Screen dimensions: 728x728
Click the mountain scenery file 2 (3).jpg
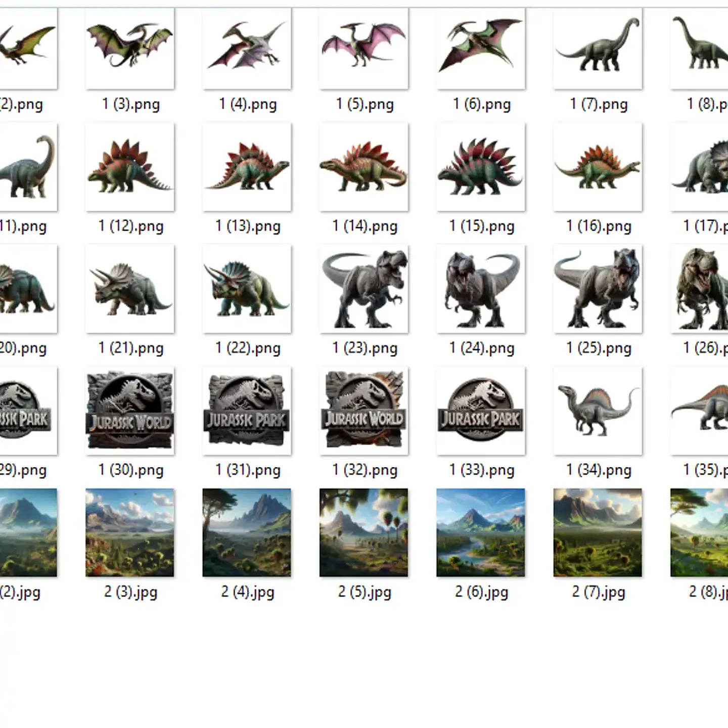[129, 533]
